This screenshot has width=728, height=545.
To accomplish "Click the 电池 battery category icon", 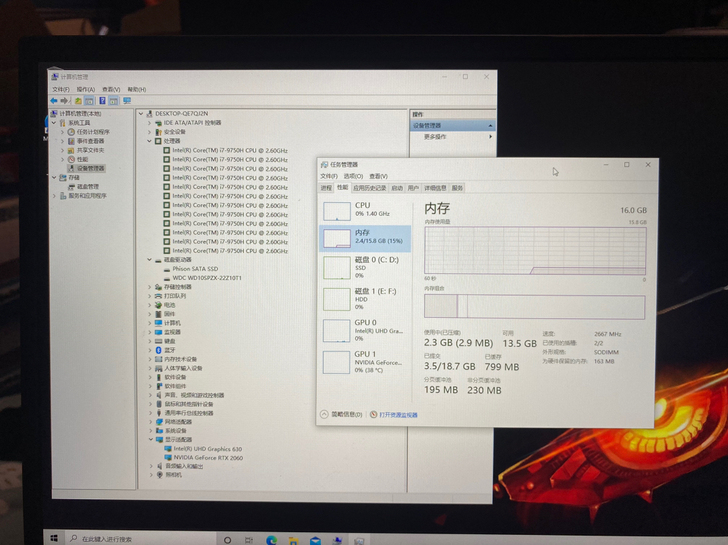I will [158, 305].
